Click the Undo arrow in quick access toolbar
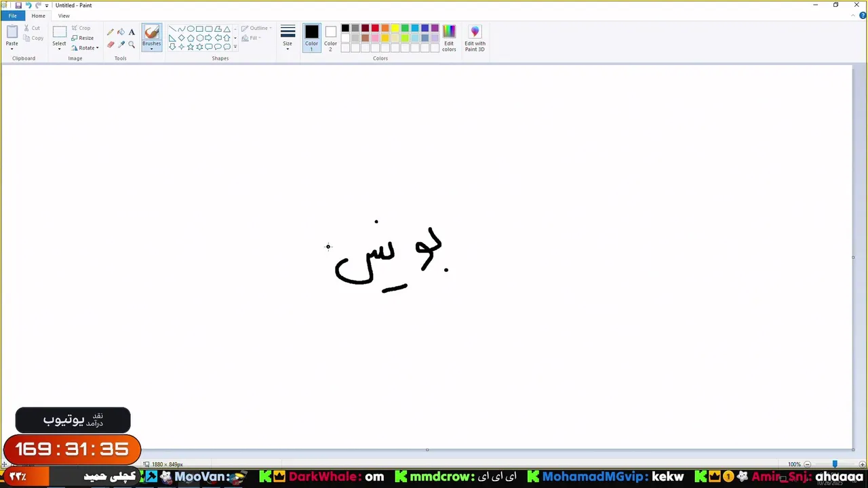 [28, 5]
